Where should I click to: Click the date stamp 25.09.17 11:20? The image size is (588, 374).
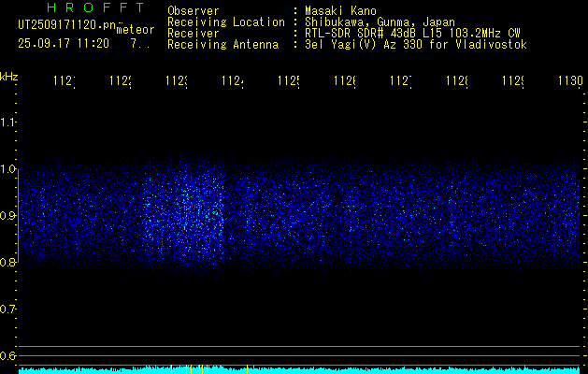64,44
